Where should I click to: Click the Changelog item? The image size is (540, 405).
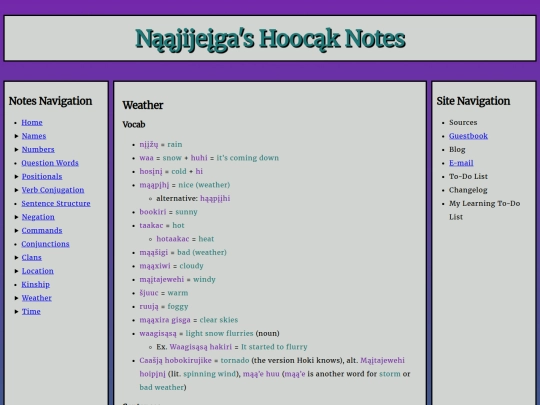click(x=468, y=190)
